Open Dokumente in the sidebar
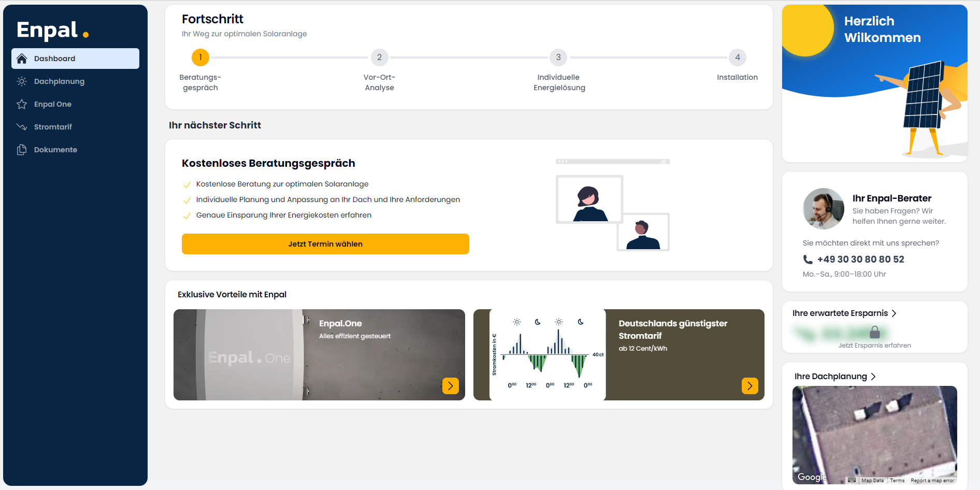Image resolution: width=980 pixels, height=490 pixels. tap(75, 150)
